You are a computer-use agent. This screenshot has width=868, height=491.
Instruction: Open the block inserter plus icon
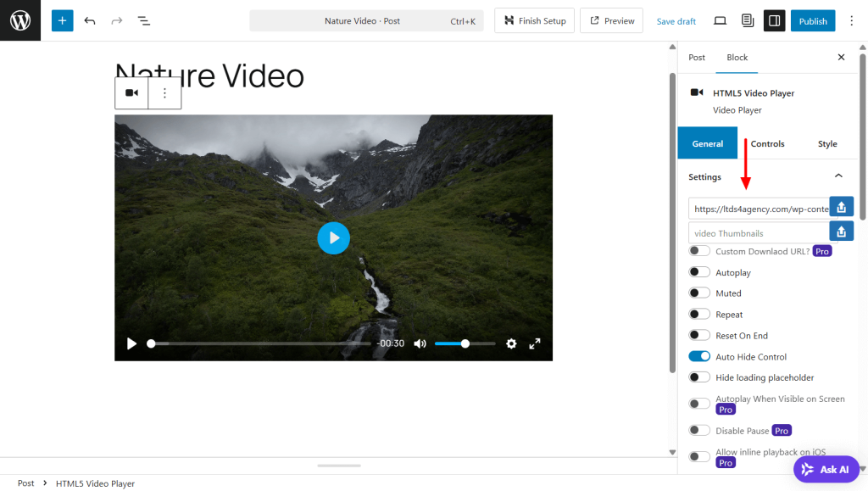click(61, 20)
